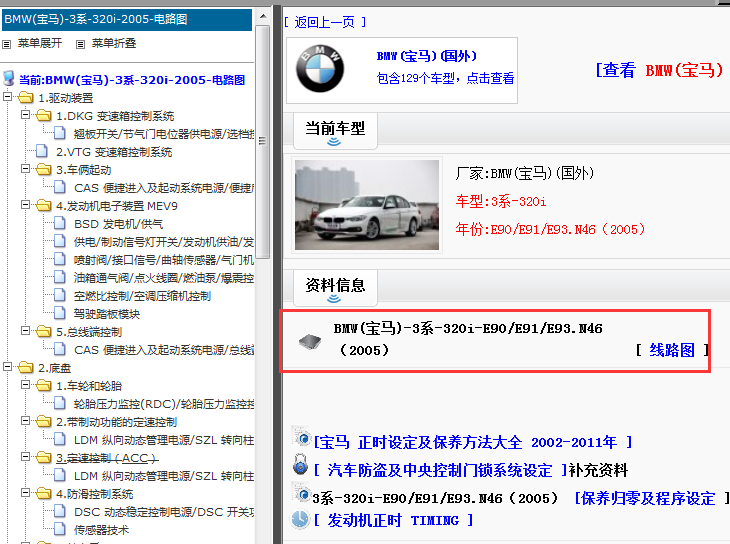This screenshot has height=544, width=730.
Task: Select CAS 便捷进入及起动系统电源/便捷 item
Action: pos(164,188)
